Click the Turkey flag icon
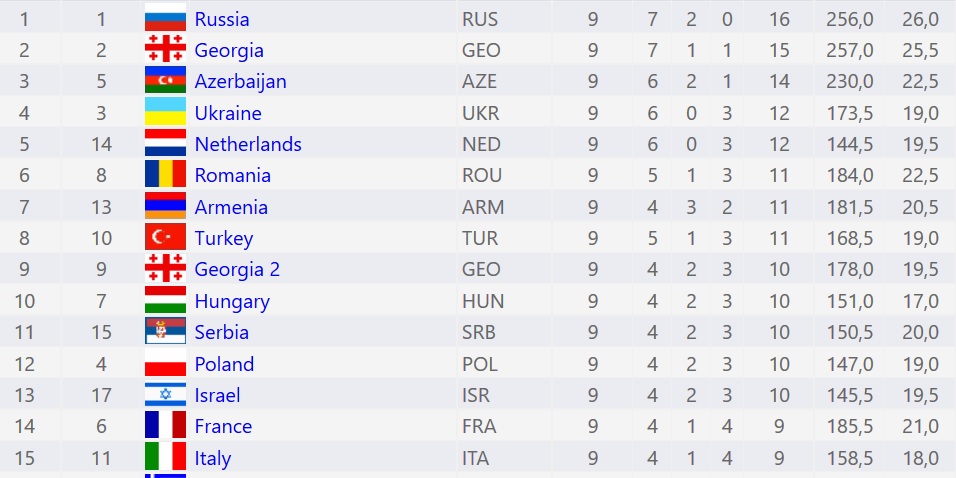Viewport: 956px width, 478px height. click(165, 237)
